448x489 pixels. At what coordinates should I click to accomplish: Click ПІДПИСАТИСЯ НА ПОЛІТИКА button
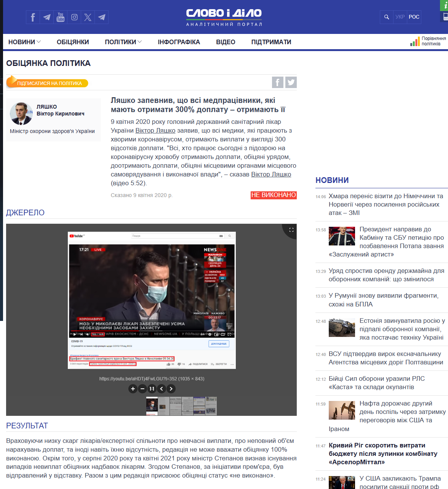tap(47, 83)
